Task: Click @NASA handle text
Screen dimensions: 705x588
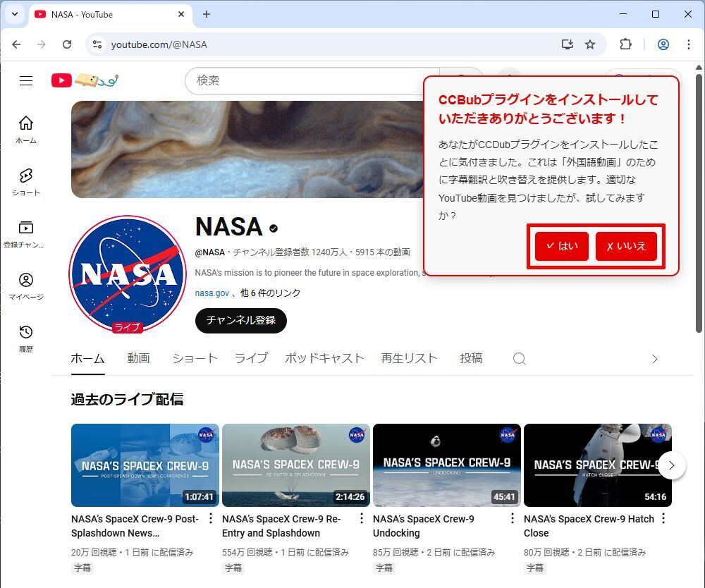Action: [209, 252]
